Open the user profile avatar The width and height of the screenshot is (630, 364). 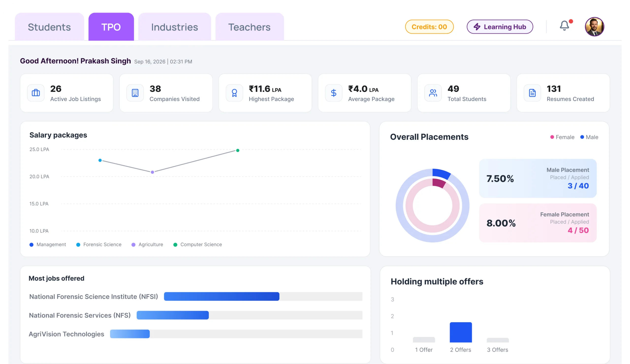point(594,27)
